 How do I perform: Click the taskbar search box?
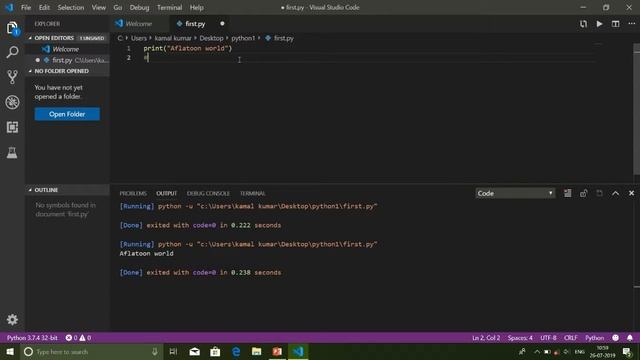(x=91, y=351)
